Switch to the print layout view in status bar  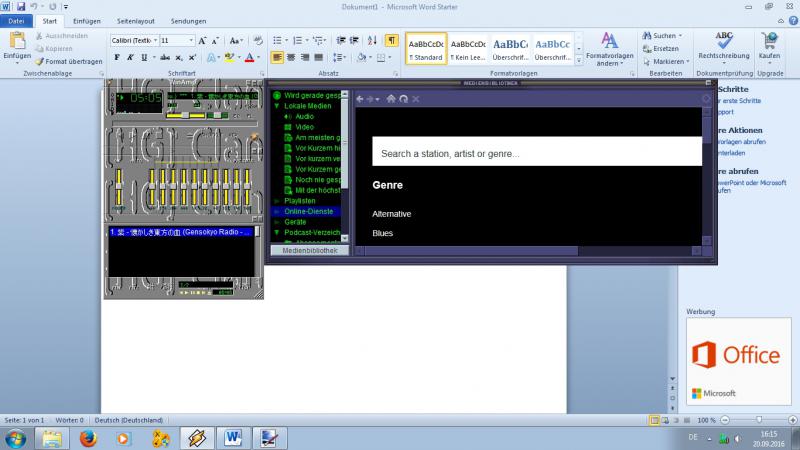654,420
